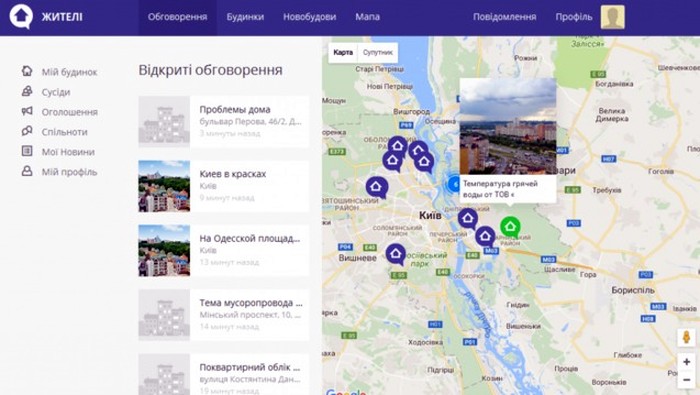Open the Будинки menu item
This screenshot has width=700, height=395.
pos(245,17)
